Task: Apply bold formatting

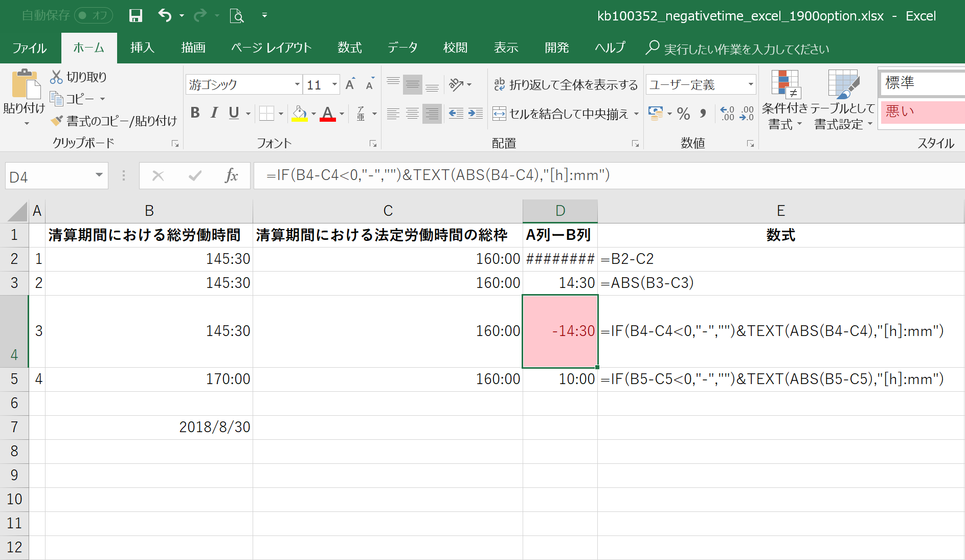Action: [194, 114]
